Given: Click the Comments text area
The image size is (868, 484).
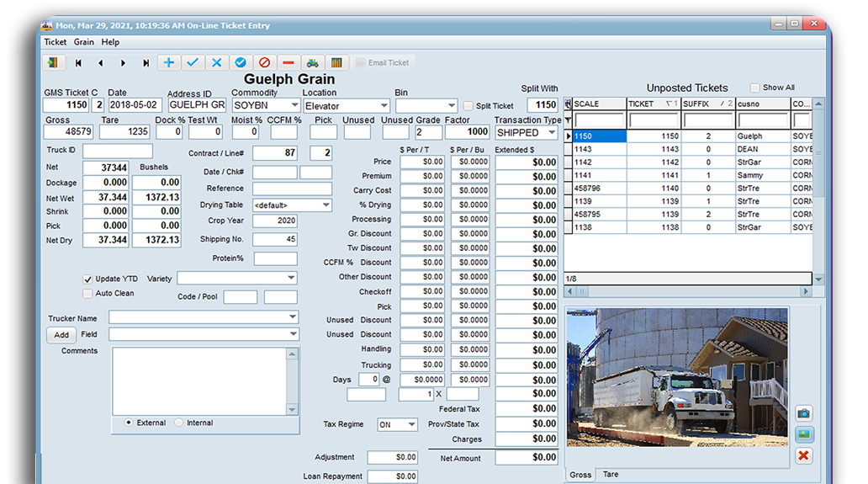Looking at the screenshot, I should click(199, 381).
